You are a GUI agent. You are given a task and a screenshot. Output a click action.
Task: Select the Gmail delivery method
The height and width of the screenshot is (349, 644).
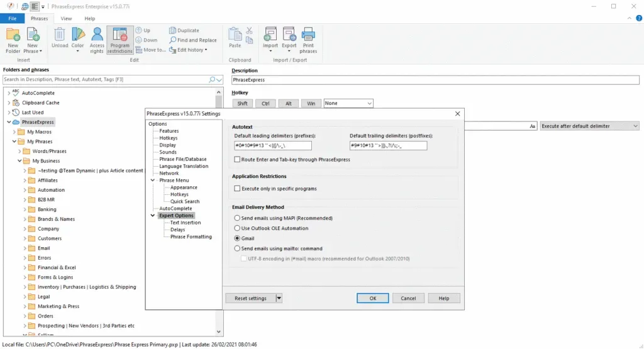237,238
